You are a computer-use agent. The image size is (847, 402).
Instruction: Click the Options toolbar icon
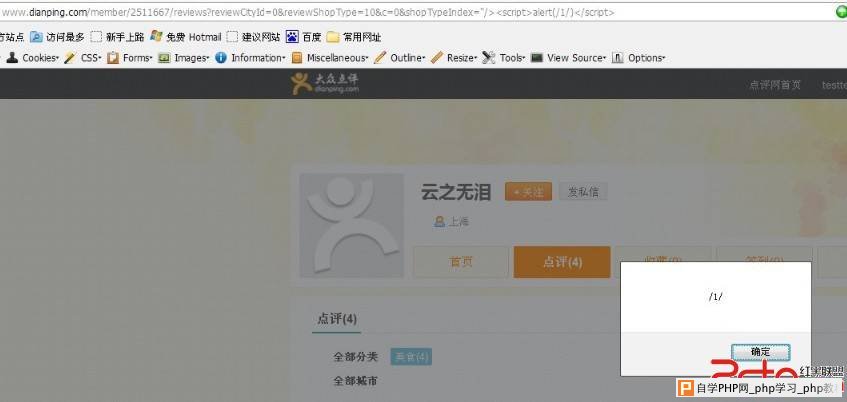pyautogui.click(x=617, y=57)
